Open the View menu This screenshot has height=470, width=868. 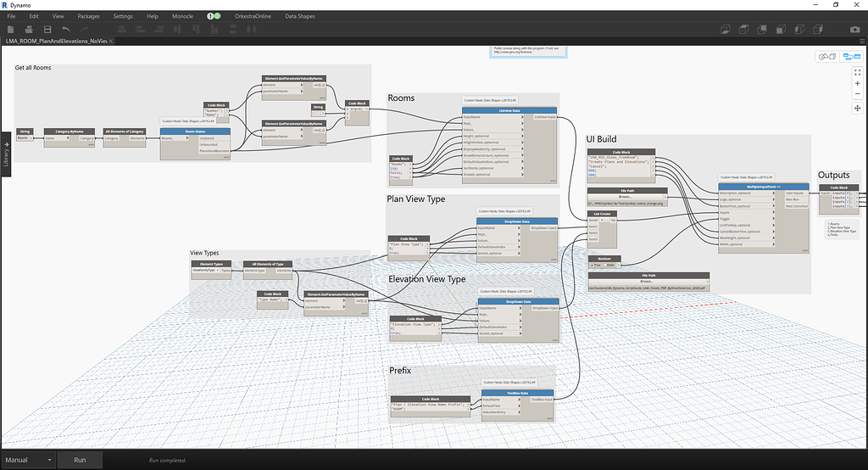58,16
